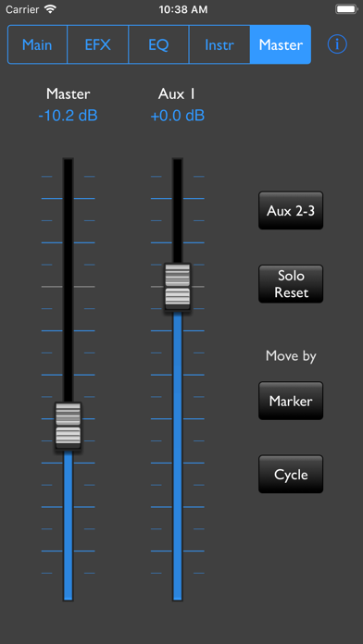Screen dimensions: 363x644
Task: Click the battery icon in status bar
Action: pos(346,9)
